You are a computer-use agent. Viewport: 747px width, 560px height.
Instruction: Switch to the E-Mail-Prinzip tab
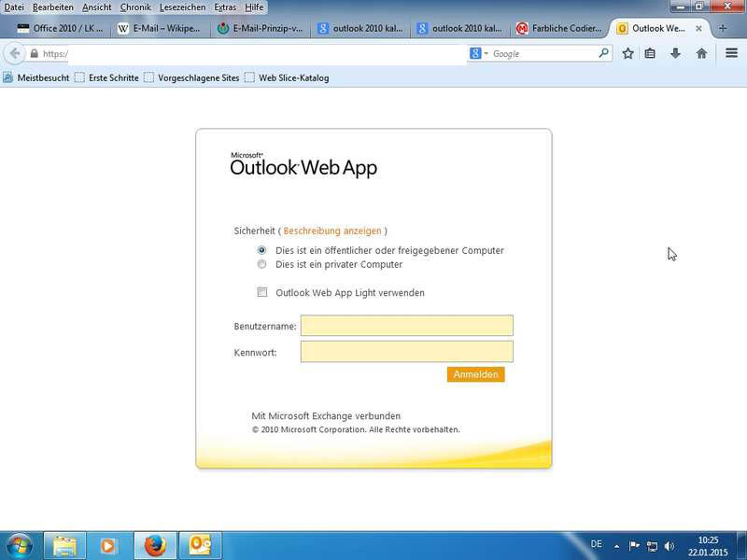pos(261,29)
